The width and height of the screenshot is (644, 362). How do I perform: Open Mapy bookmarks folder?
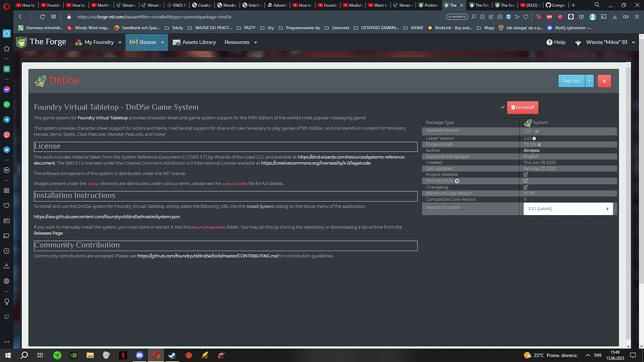485,28
